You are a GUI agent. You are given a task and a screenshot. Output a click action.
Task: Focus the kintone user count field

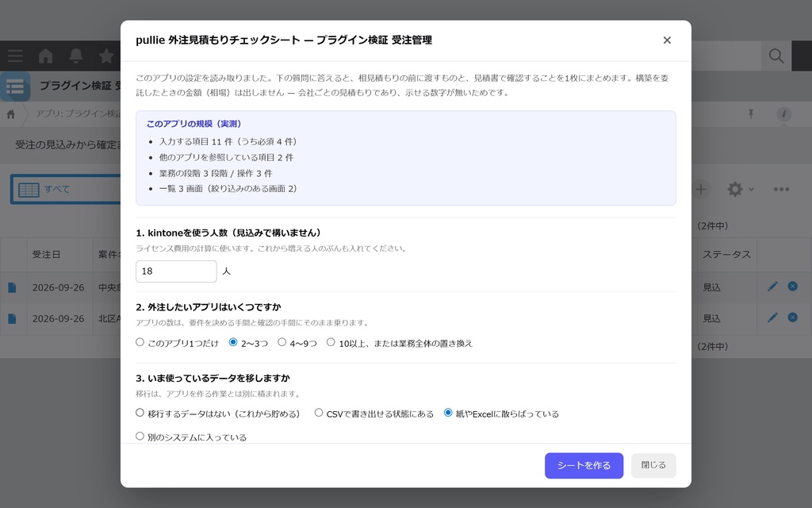(176, 271)
